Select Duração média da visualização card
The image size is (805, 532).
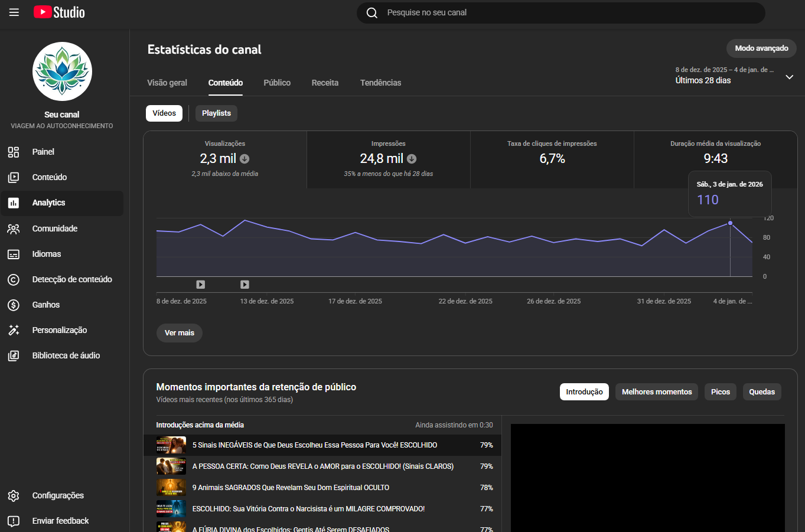[716, 159]
